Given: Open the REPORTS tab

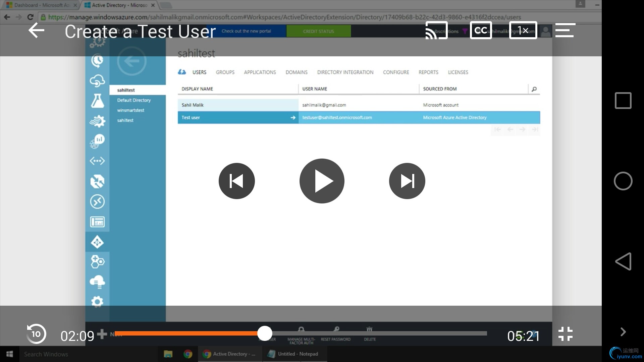Looking at the screenshot, I should 428,72.
